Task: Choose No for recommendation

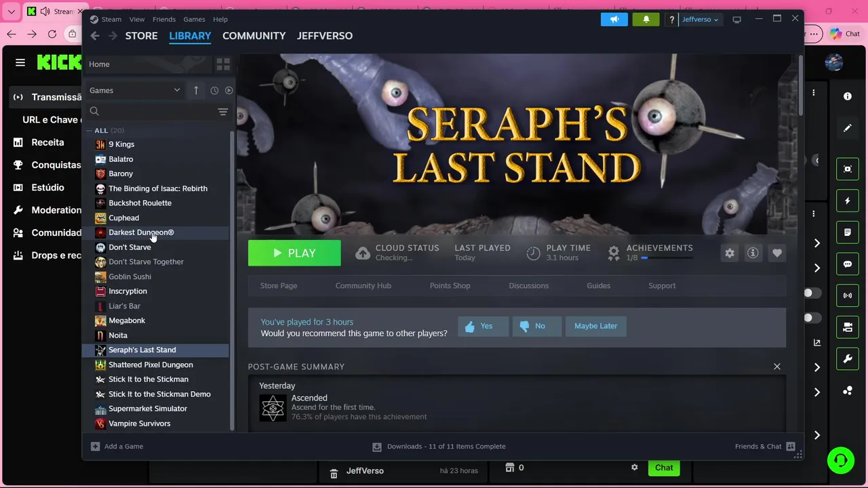Action: [536, 326]
